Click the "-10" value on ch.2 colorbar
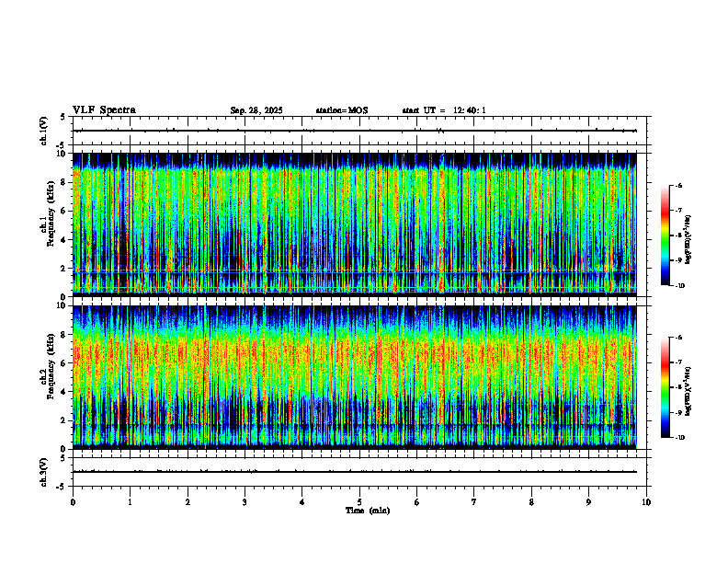This screenshot has width=728, height=563. [679, 438]
